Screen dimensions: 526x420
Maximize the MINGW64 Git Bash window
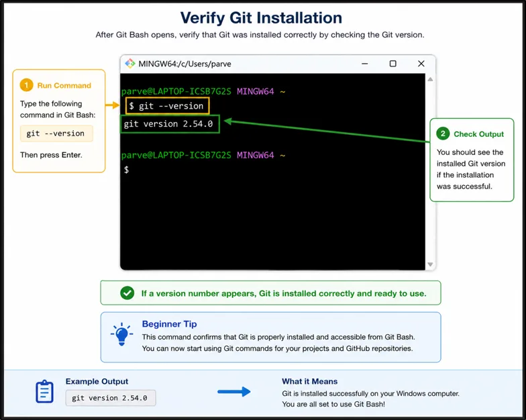pyautogui.click(x=393, y=63)
